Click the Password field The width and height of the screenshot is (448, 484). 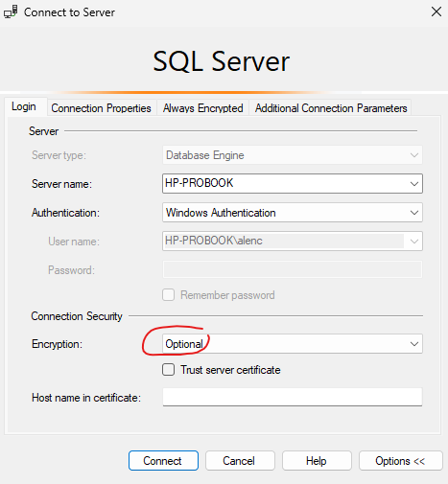[x=293, y=269]
